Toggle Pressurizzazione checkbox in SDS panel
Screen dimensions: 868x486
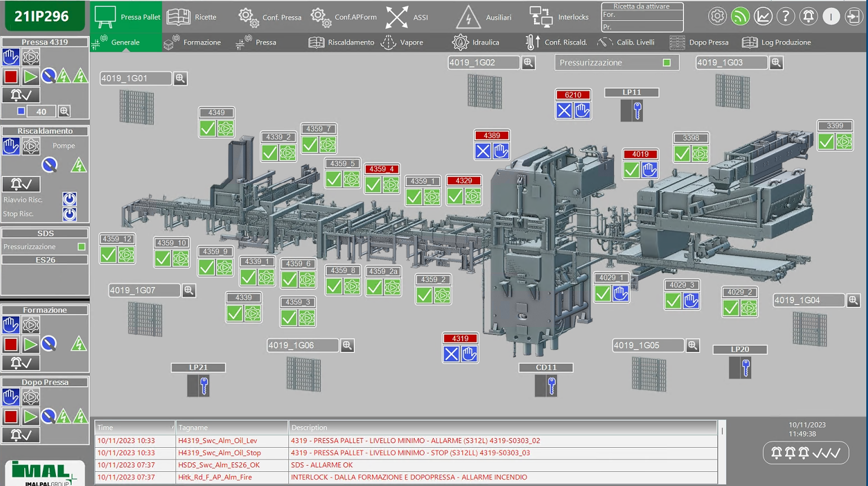coord(81,246)
